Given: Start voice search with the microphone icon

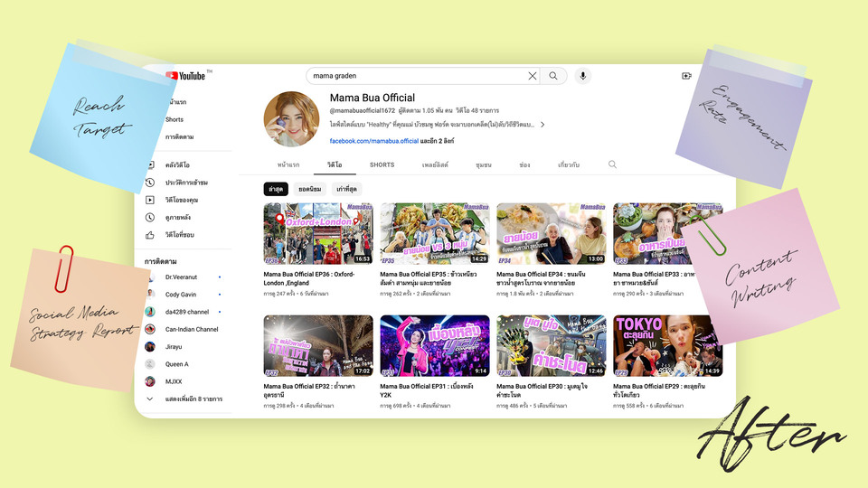Looking at the screenshot, I should coord(582,76).
